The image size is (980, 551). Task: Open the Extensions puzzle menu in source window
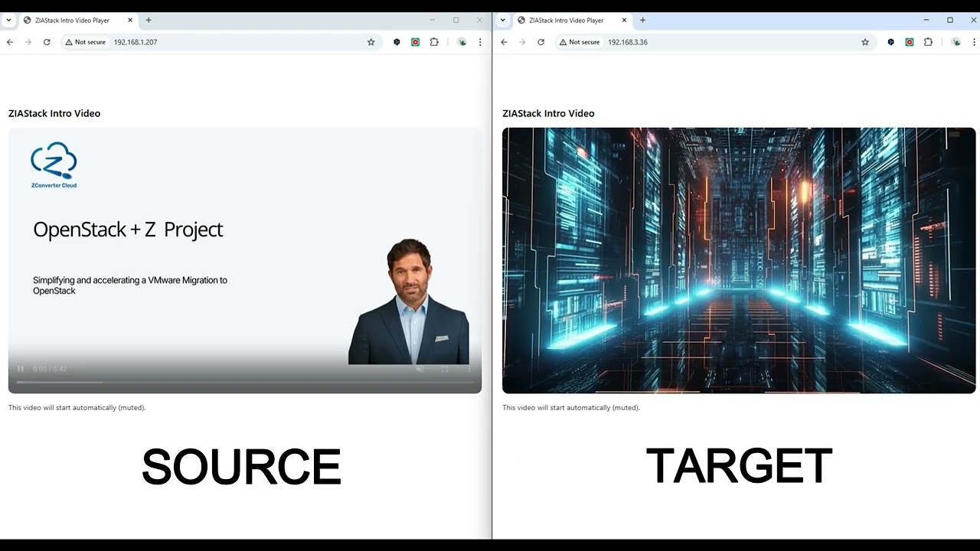(434, 42)
